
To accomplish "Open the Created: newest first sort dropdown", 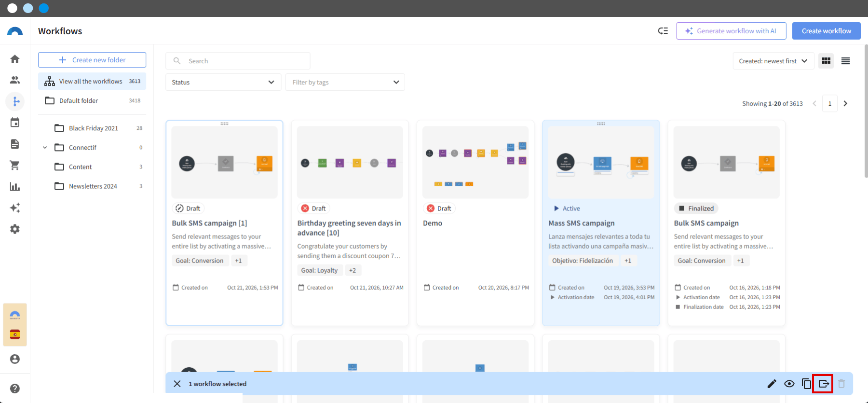I will (773, 61).
